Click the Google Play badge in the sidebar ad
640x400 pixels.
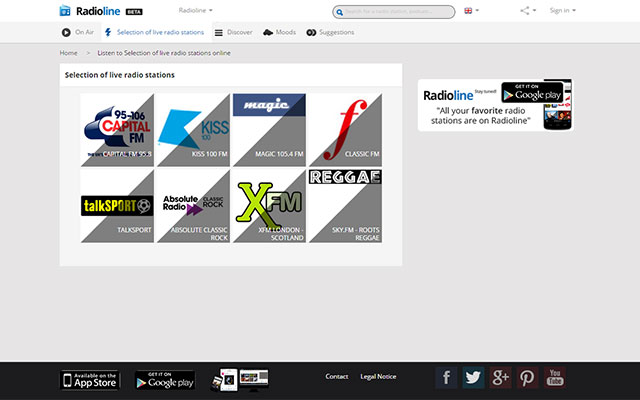(532, 92)
